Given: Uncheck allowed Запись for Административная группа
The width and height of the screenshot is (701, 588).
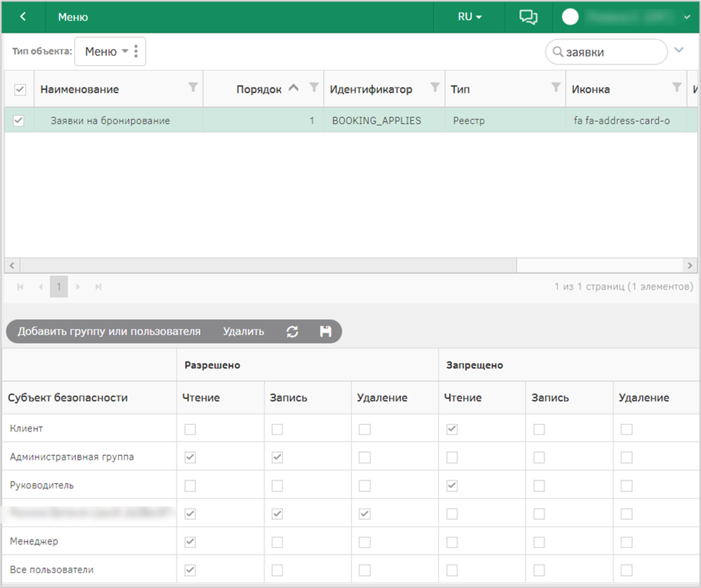Looking at the screenshot, I should [277, 457].
